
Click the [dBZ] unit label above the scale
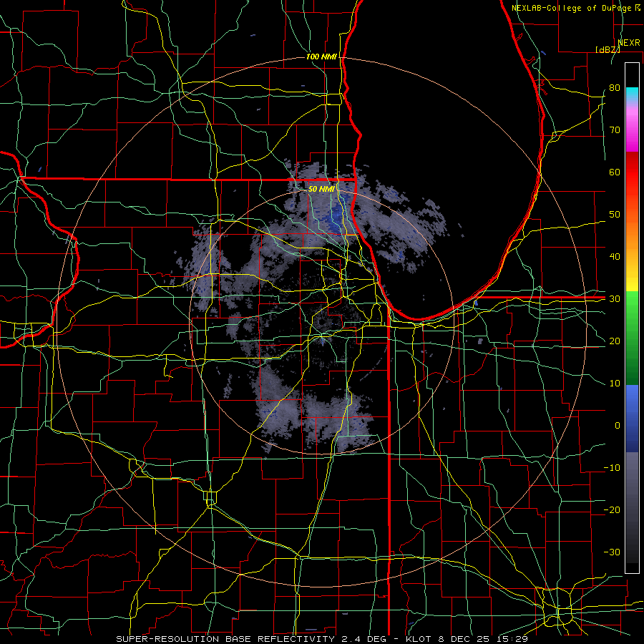coord(608,49)
